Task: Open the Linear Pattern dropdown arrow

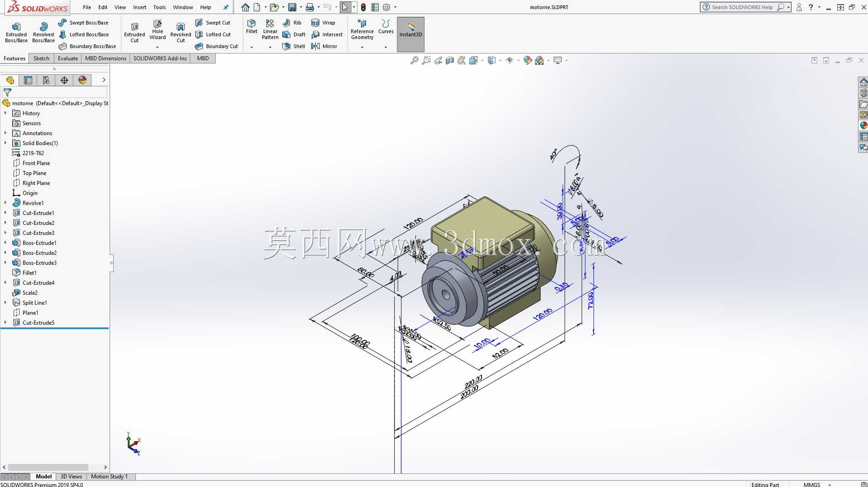Action: 270,47
